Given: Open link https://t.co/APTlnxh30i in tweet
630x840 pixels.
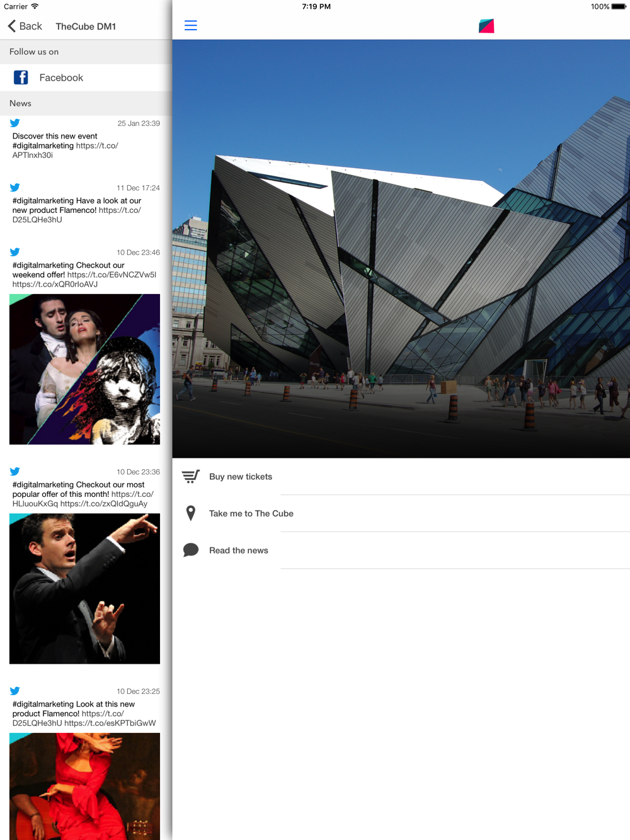Looking at the screenshot, I should tap(66, 150).
